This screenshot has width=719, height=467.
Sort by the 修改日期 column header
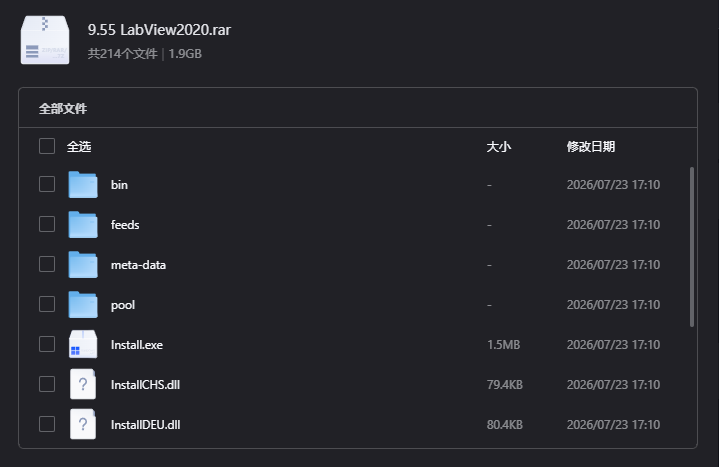591,147
